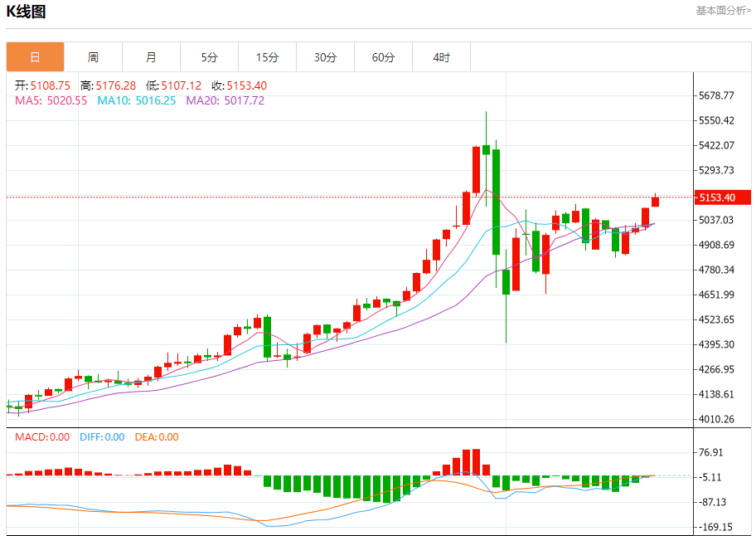Open the 基本面分析 link
This screenshot has width=756, height=536.
coord(723,11)
